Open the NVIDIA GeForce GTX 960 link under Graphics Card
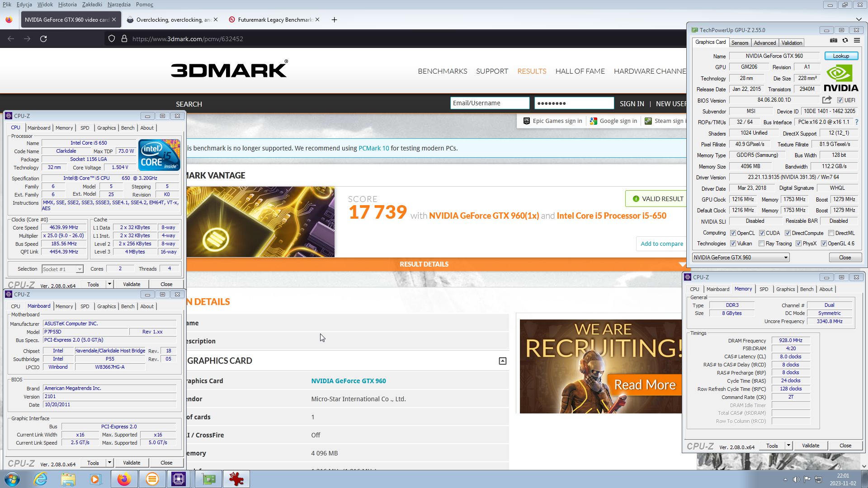Image resolution: width=868 pixels, height=488 pixels. (348, 381)
